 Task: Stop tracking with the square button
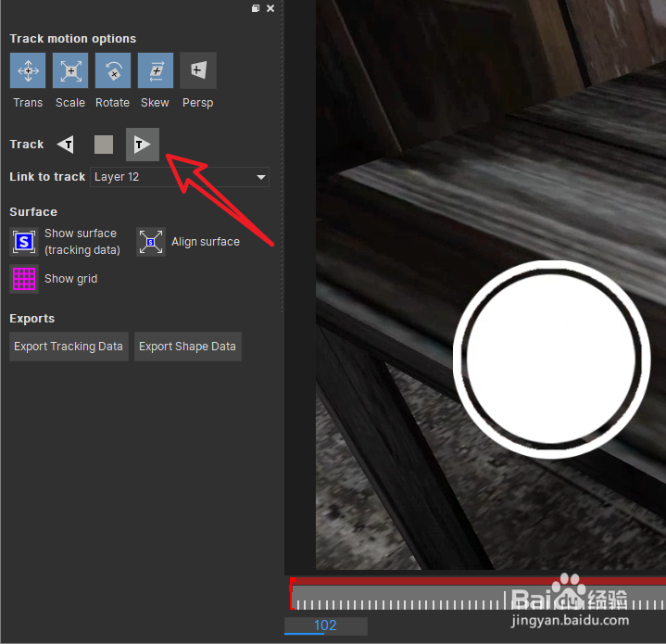[x=104, y=145]
